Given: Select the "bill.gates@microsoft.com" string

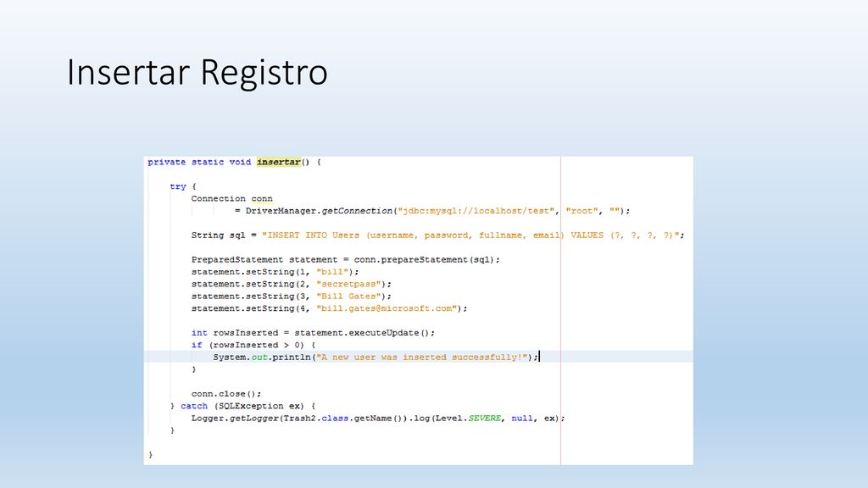Looking at the screenshot, I should click(387, 308).
